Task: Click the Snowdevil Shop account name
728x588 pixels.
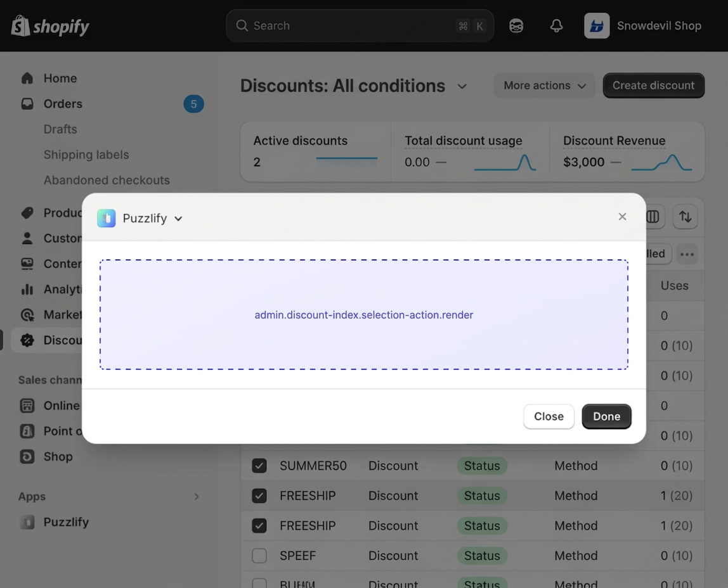Action: click(659, 26)
